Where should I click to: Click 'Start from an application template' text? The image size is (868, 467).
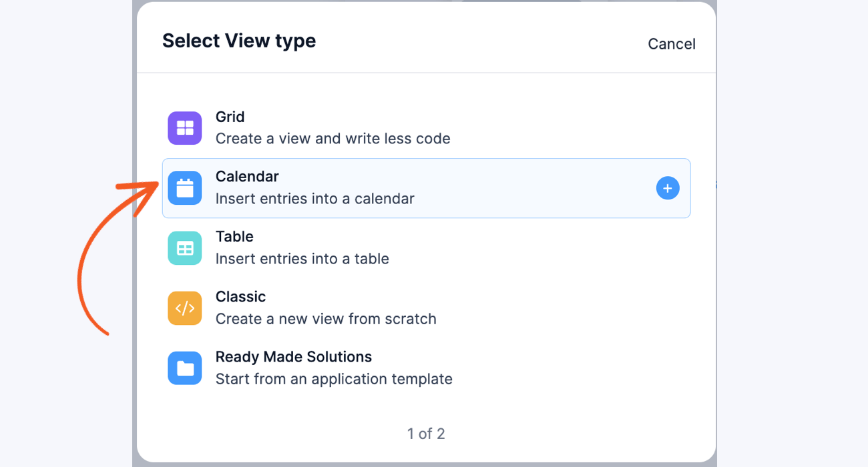334,378
